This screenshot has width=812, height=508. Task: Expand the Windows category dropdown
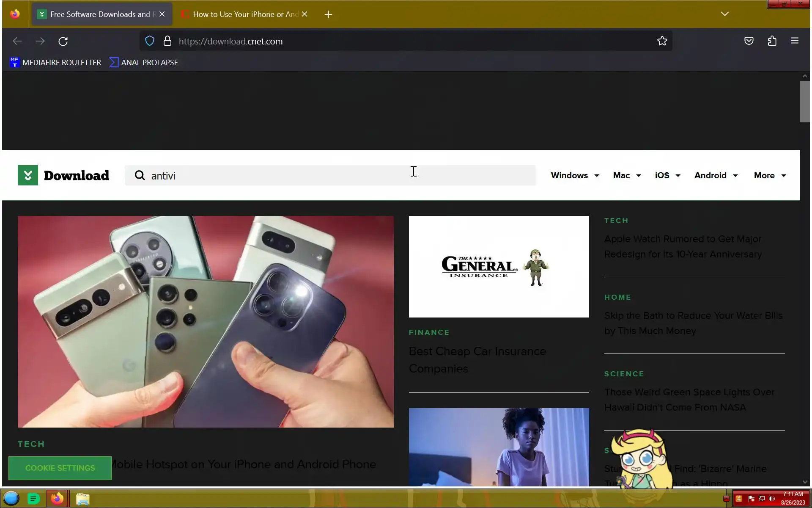coord(574,175)
